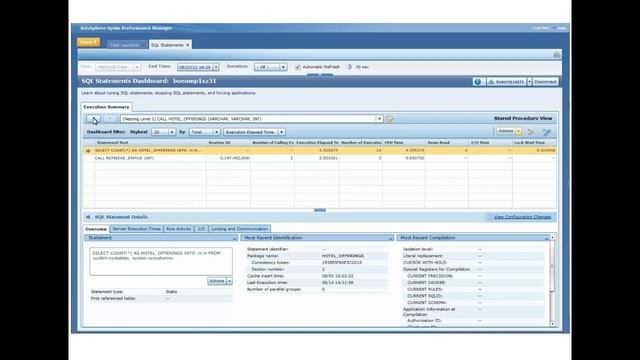Click the icon right of nesting level dropdown

click(389, 119)
